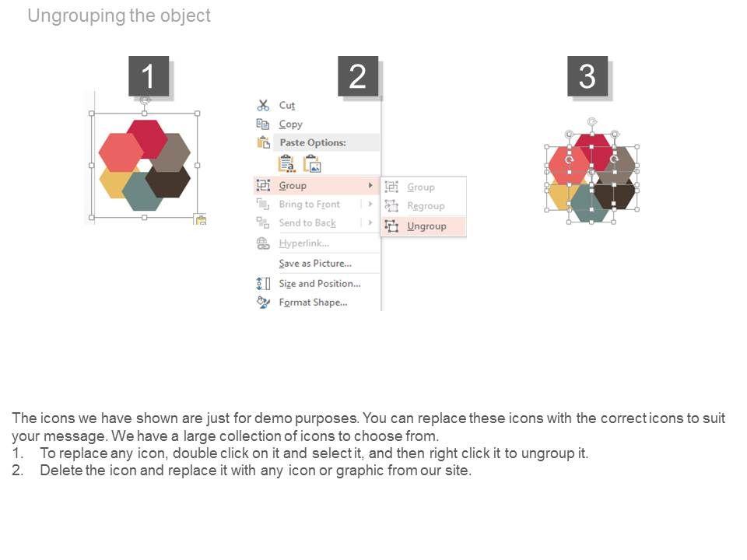The width and height of the screenshot is (747, 560).
Task: Expand the Send to Back submenu arrow
Action: point(370,222)
